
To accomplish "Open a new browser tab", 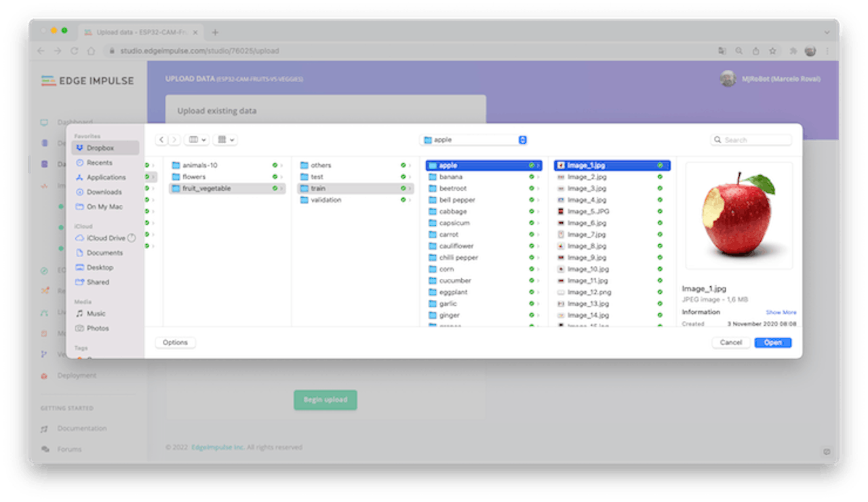I will 215,33.
